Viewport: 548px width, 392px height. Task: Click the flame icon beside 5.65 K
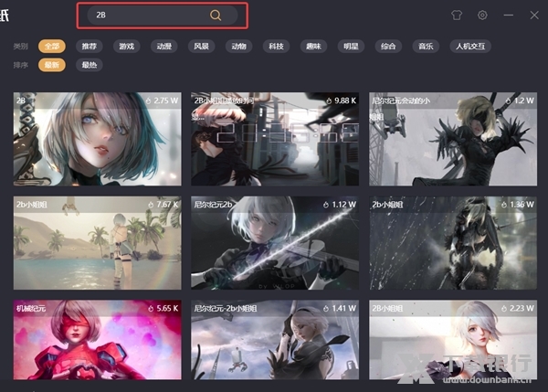pos(151,309)
